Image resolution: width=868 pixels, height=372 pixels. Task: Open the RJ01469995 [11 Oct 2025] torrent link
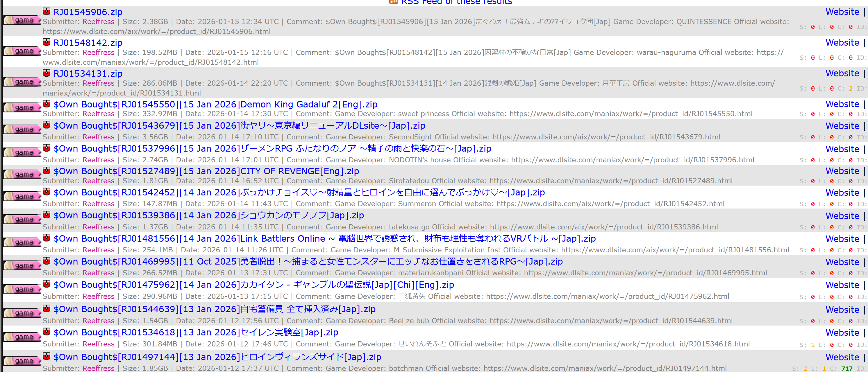pos(308,262)
